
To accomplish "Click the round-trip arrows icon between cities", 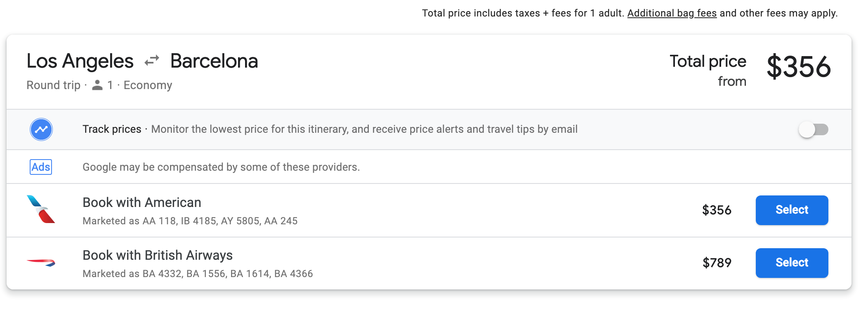I will click(152, 61).
